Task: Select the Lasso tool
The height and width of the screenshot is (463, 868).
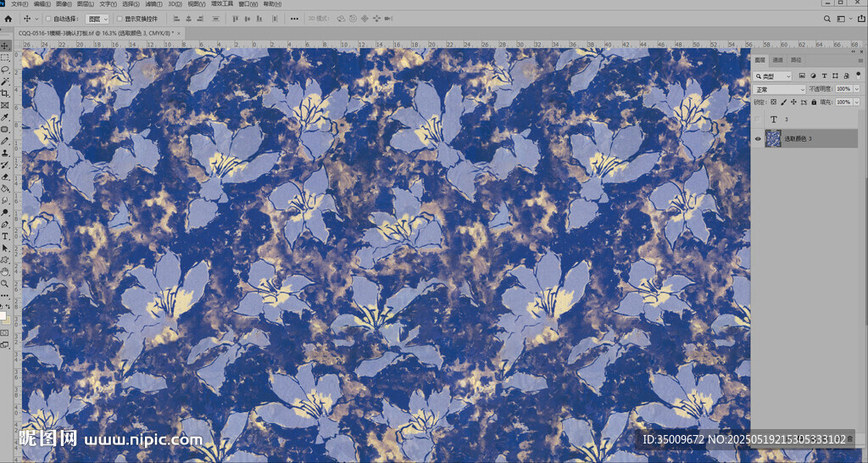Action: click(5, 70)
